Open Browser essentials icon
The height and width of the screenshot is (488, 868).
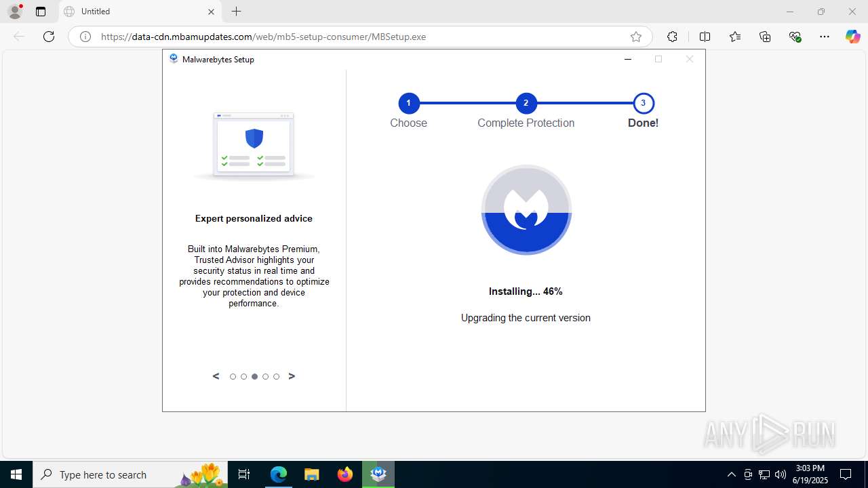(x=795, y=37)
